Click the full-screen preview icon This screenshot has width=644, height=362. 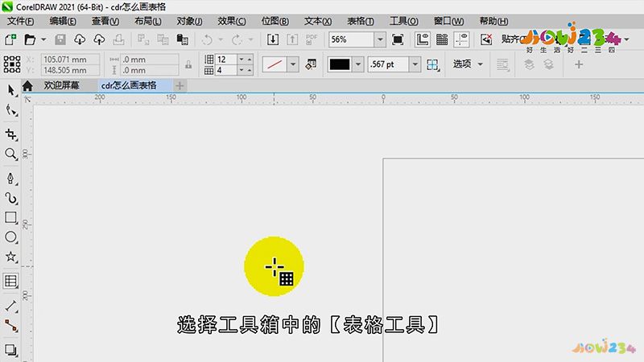(x=398, y=39)
